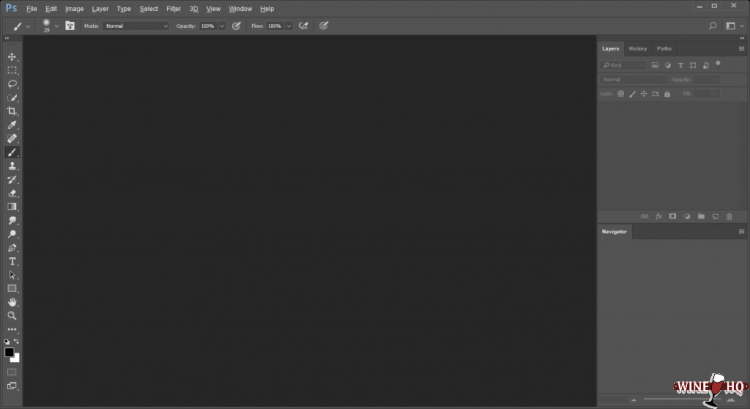Select the Layers tab

coord(610,48)
